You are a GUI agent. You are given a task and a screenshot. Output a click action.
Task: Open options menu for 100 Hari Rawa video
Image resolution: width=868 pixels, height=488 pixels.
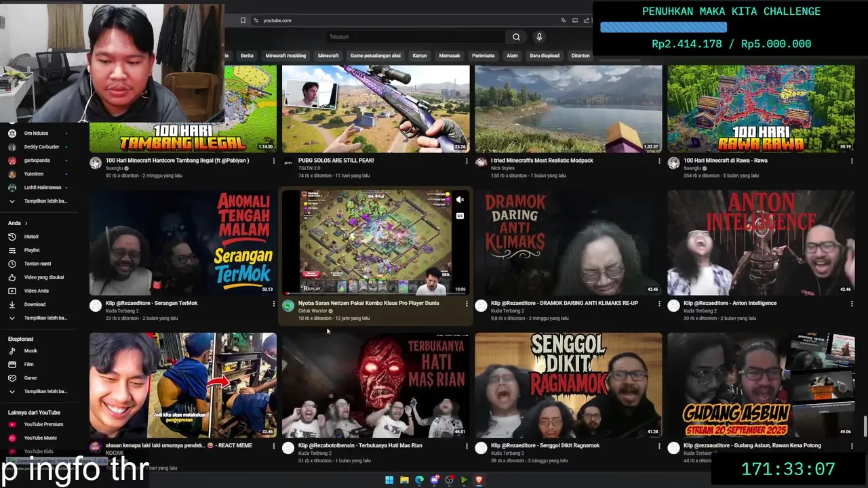[852, 161]
